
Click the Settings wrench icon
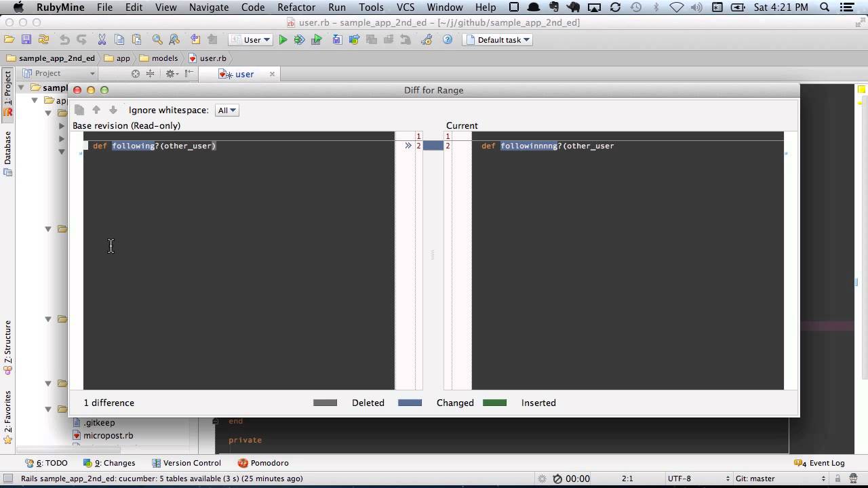[x=427, y=40]
